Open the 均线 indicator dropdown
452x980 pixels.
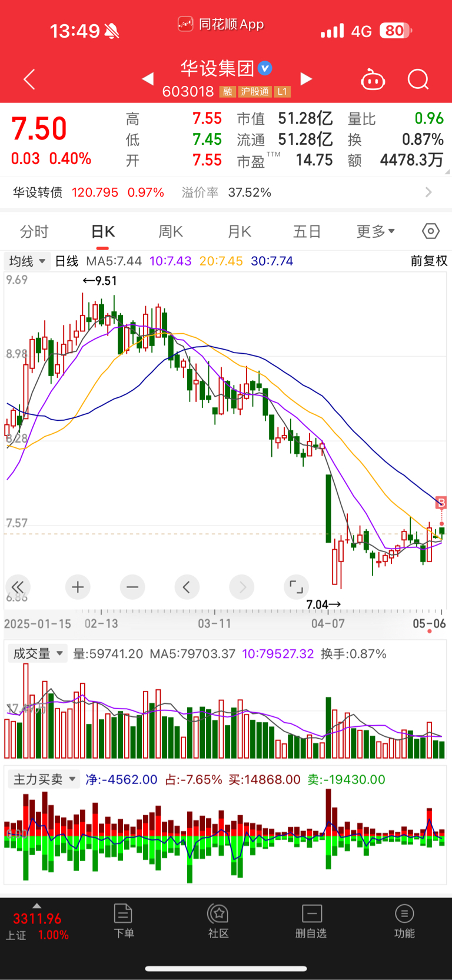click(27, 261)
